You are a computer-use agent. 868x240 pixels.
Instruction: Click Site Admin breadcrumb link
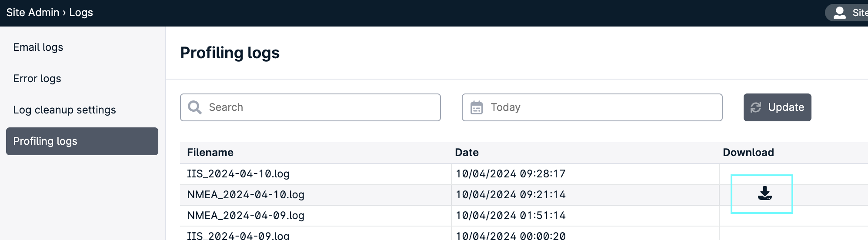click(33, 13)
